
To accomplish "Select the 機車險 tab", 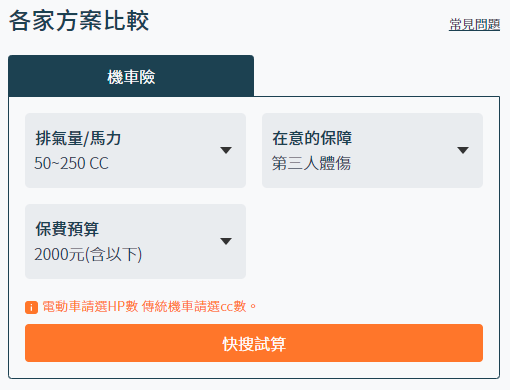I will pyautogui.click(x=131, y=76).
